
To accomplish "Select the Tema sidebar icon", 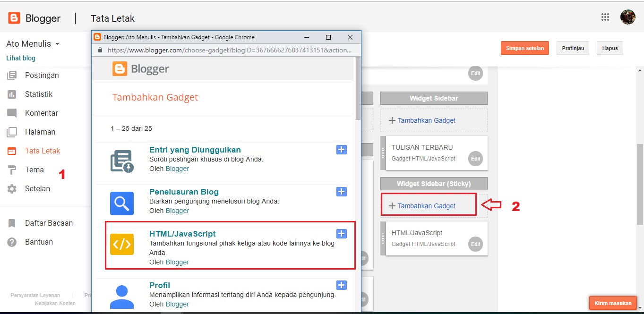I will [x=35, y=170].
